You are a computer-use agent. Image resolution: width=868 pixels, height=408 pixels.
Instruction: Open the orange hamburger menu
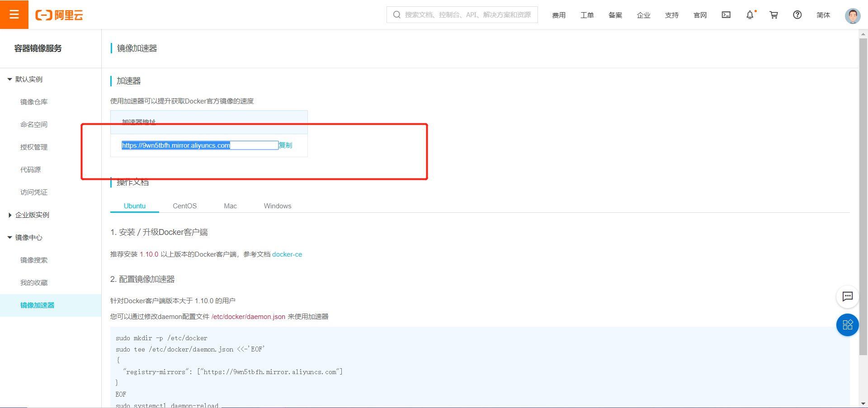(14, 14)
